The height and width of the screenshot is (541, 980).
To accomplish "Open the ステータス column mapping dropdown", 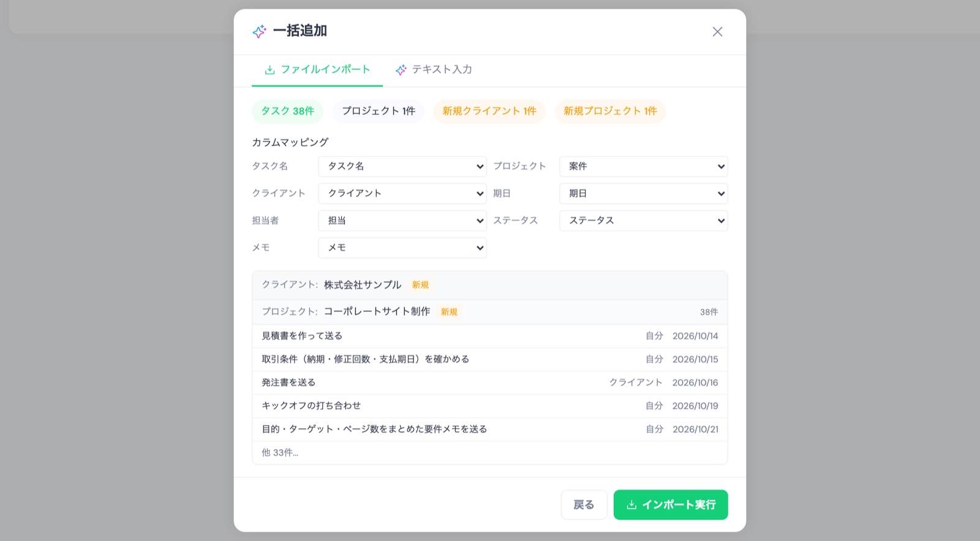I will click(x=644, y=221).
